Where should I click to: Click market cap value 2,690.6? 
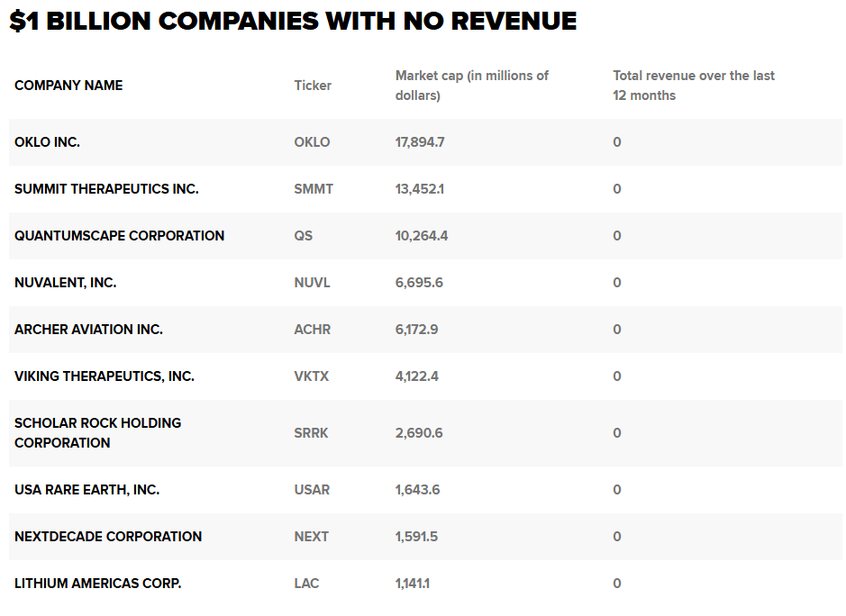pyautogui.click(x=419, y=433)
